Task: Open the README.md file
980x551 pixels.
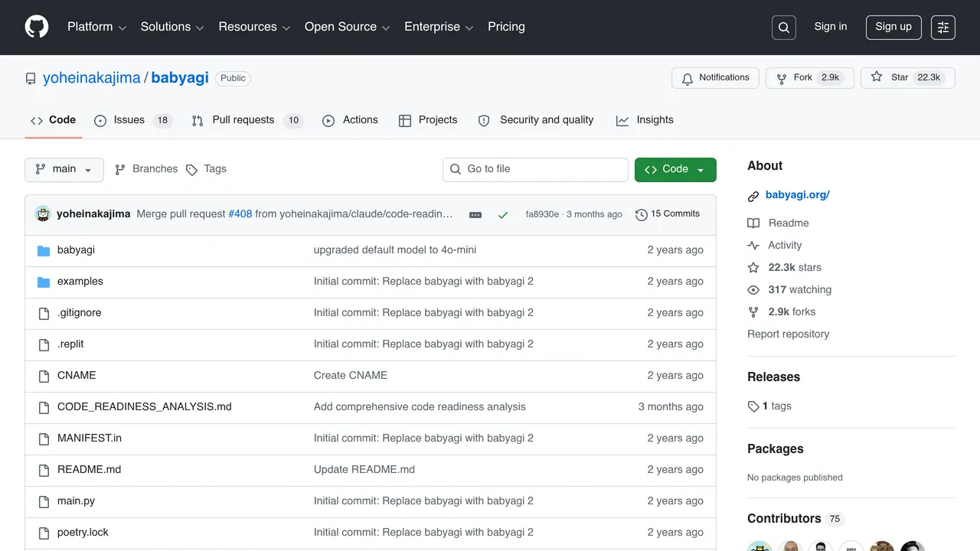Action: tap(89, 470)
